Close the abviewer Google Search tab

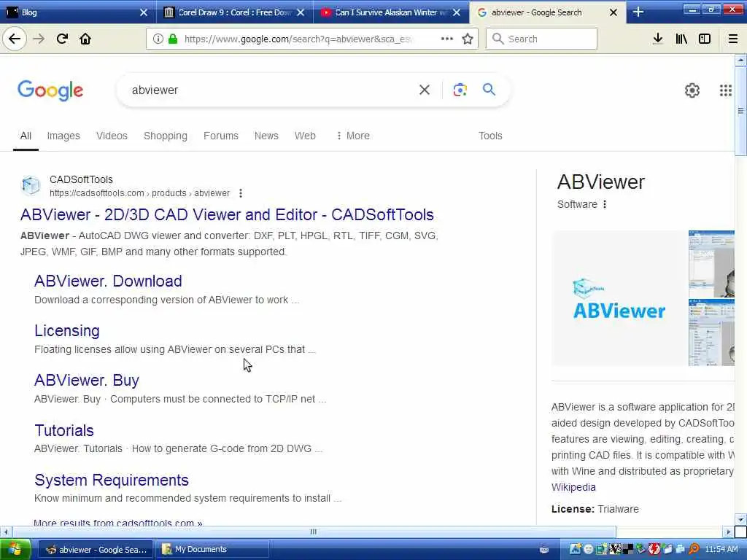click(613, 12)
